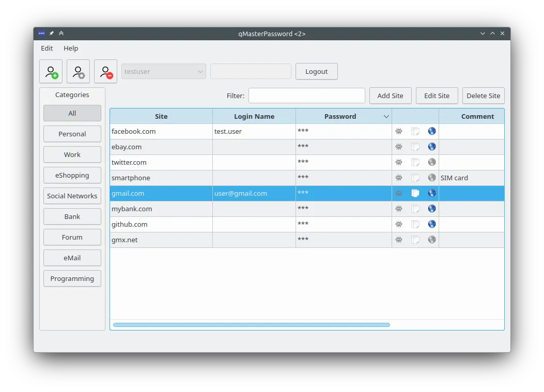Open ebay.com site via globe icon
544x392 pixels.
click(432, 147)
